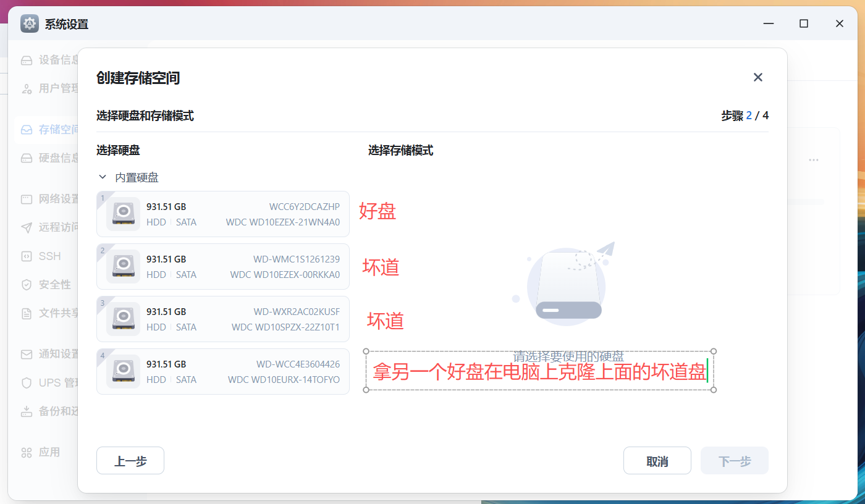Open the 设备信息 device info icon

26,59
